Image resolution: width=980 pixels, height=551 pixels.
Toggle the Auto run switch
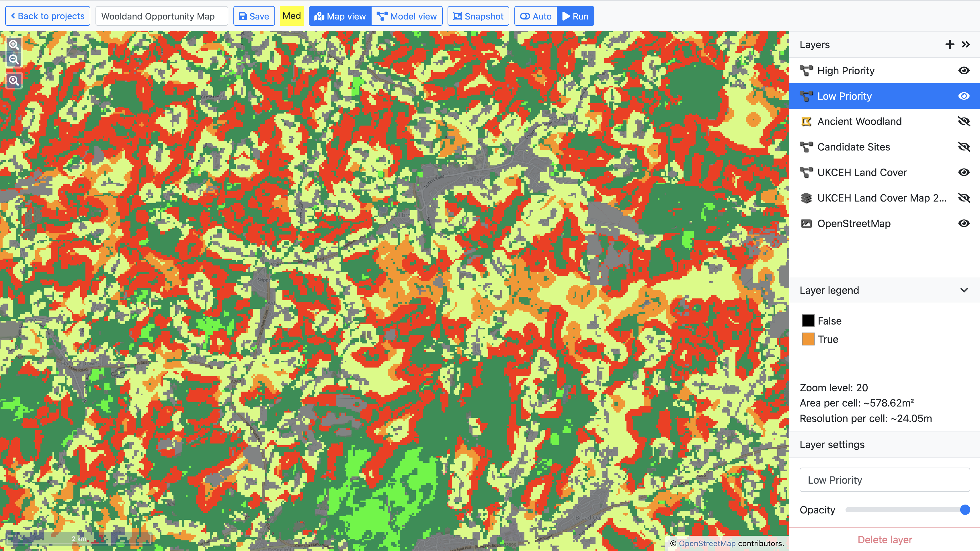(536, 16)
